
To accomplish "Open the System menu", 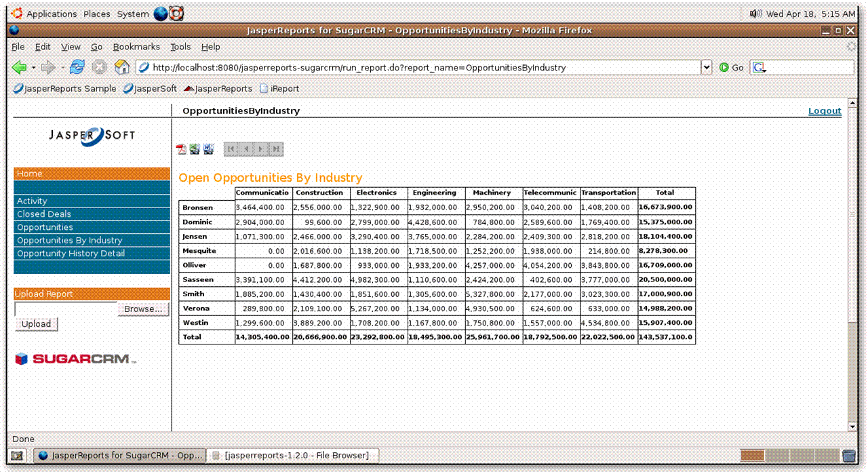I will tap(132, 14).
